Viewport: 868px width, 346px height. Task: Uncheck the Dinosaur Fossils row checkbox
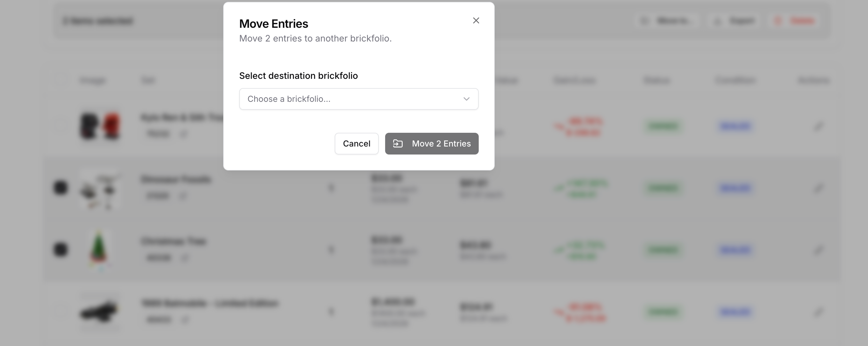[x=61, y=187]
